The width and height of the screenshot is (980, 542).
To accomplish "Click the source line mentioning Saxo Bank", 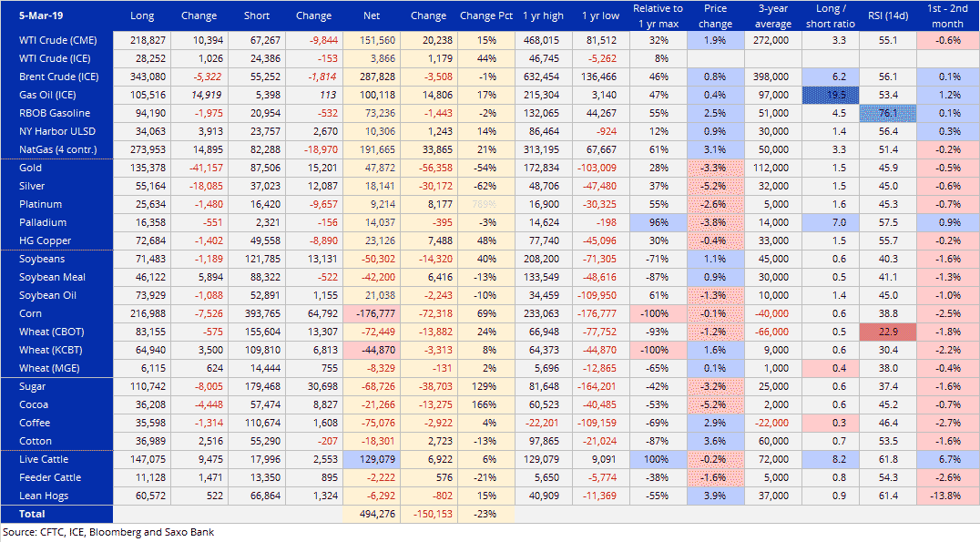I will [x=108, y=533].
